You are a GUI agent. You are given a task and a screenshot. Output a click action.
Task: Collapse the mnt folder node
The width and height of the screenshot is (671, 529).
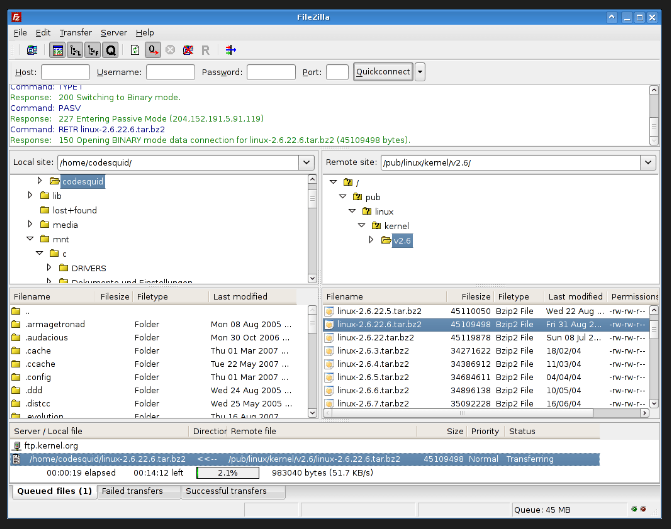point(30,238)
